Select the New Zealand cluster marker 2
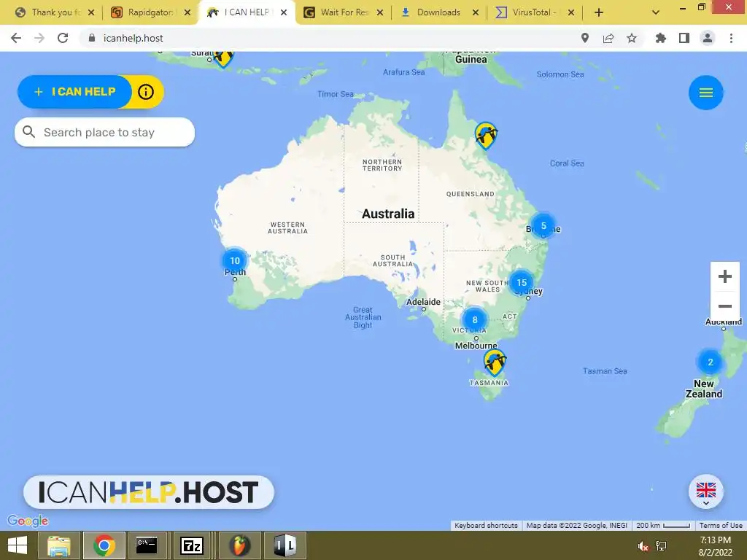The height and width of the screenshot is (560, 747). [711, 362]
